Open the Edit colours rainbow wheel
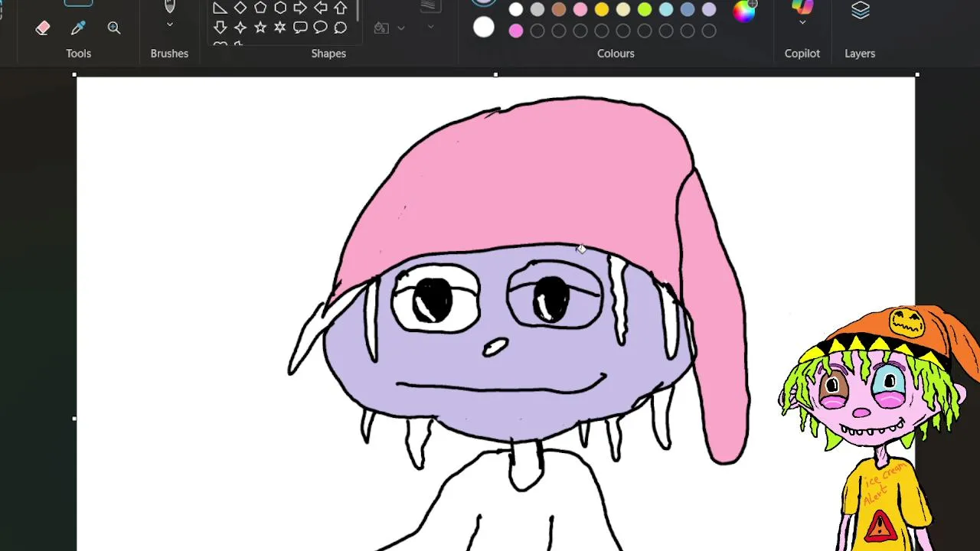This screenshot has height=551, width=980. pyautogui.click(x=744, y=11)
